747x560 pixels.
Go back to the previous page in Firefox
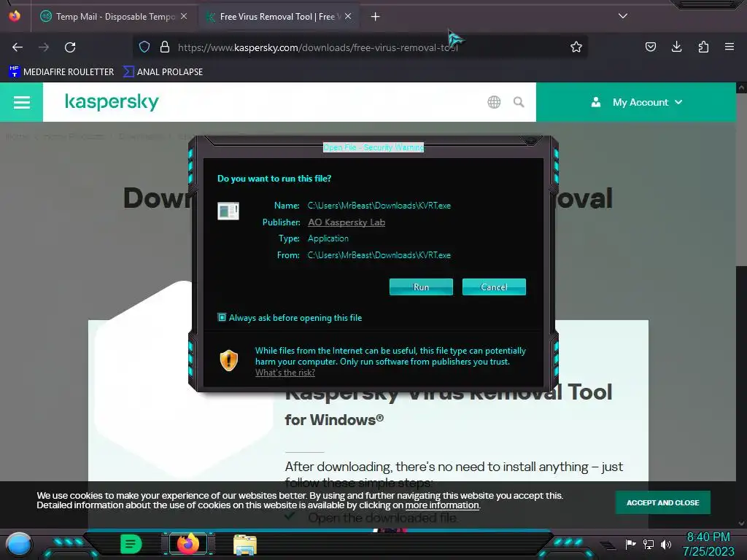(x=18, y=47)
